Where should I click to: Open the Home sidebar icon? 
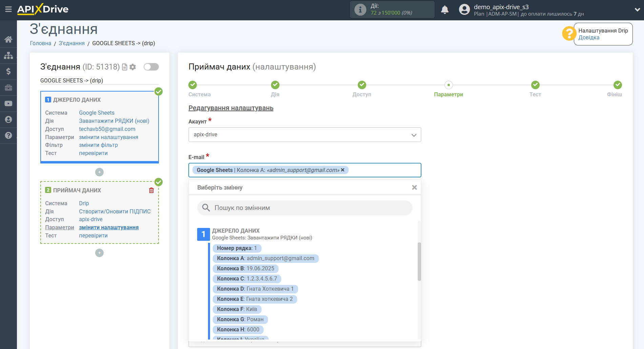pyautogui.click(x=8, y=39)
